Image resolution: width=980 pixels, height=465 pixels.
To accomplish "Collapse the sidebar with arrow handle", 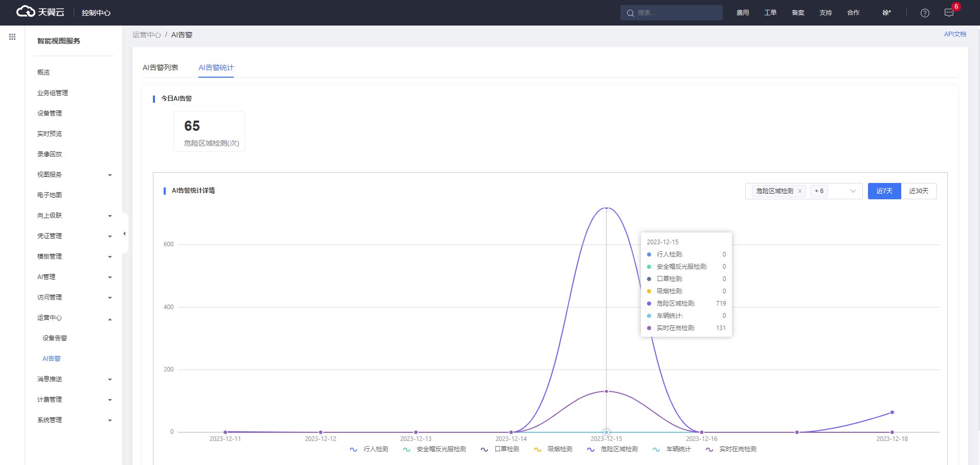I will [124, 234].
